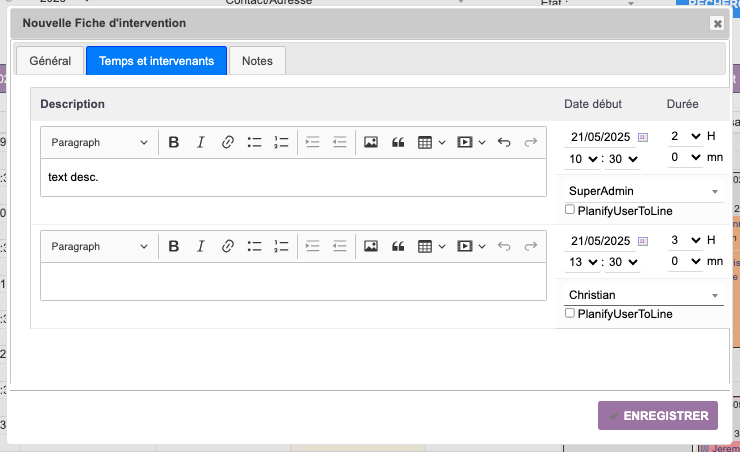Open Paragraph style dropdown in first editor

pos(99,143)
